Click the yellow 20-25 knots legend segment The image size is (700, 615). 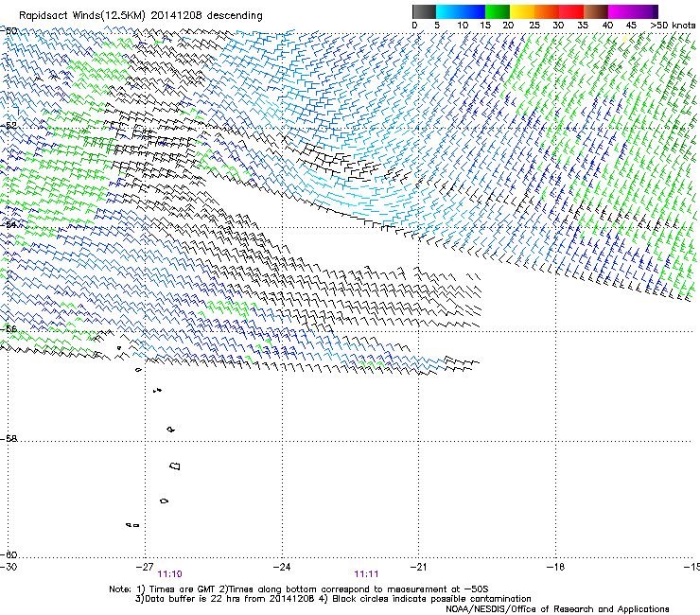(522, 11)
